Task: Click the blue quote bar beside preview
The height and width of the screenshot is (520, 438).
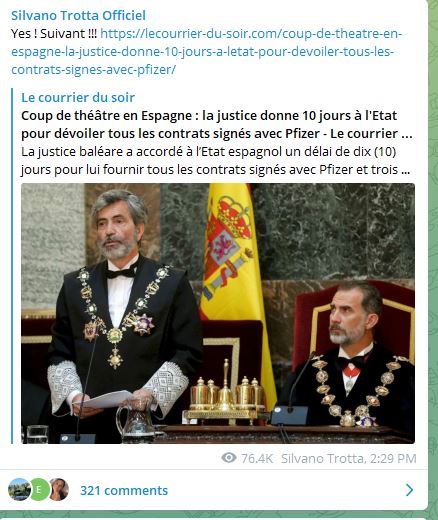Action: [x=12, y=266]
